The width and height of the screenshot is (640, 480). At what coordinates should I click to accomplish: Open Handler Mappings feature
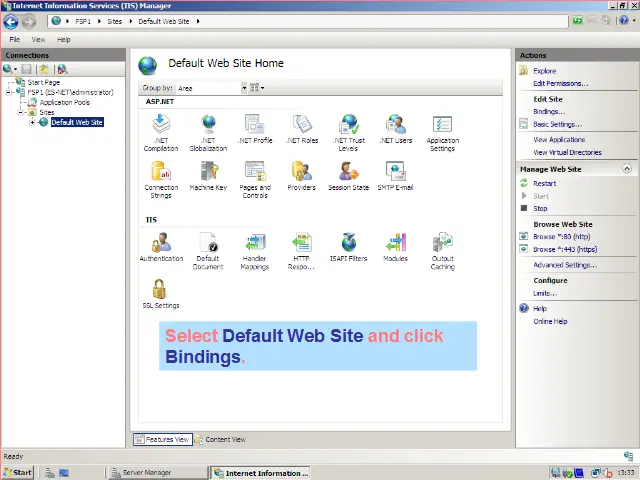[255, 251]
